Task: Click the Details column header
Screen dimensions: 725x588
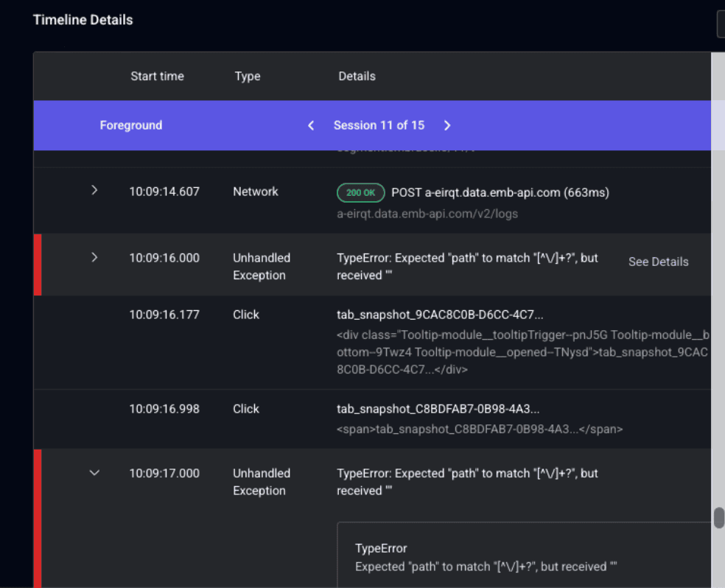Action: [357, 76]
